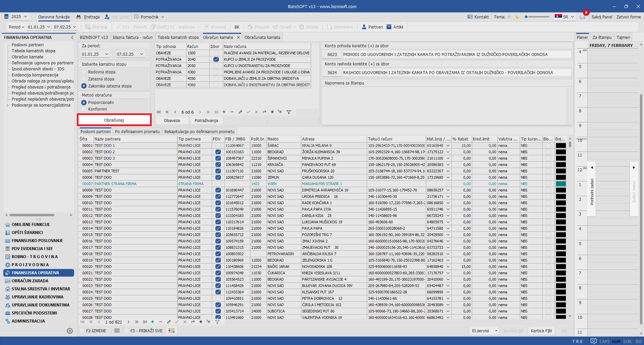The image size is (644, 345).
Task: Switch to dark theme moon icon
Action: [x=517, y=17]
